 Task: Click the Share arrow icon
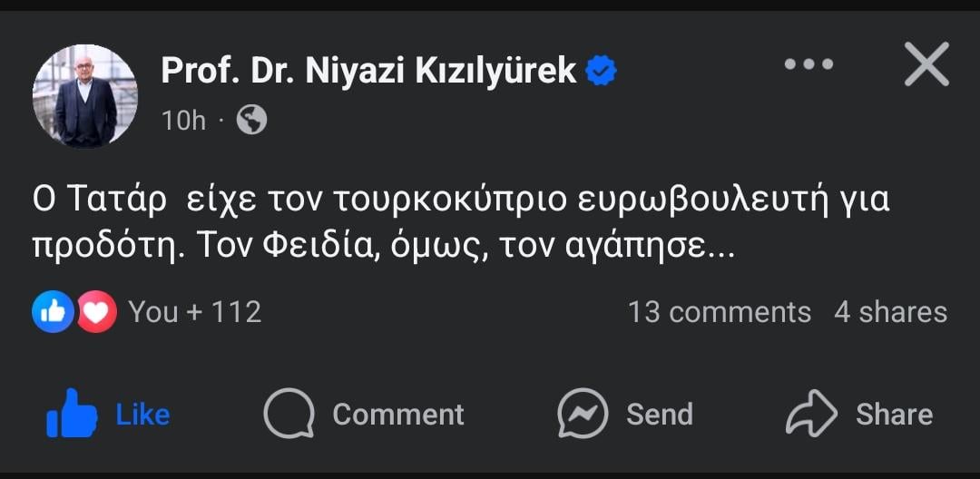(810, 415)
